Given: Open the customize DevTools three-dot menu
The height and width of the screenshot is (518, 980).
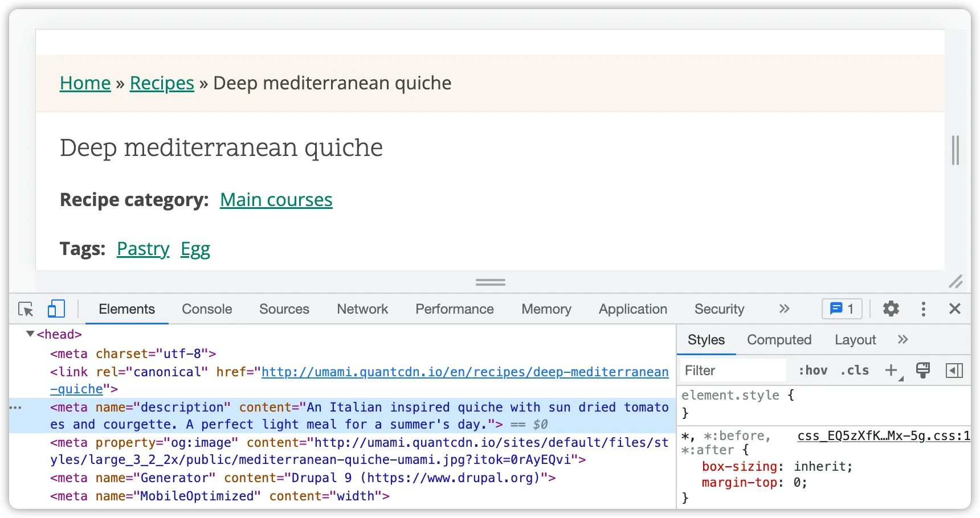Looking at the screenshot, I should [x=924, y=309].
